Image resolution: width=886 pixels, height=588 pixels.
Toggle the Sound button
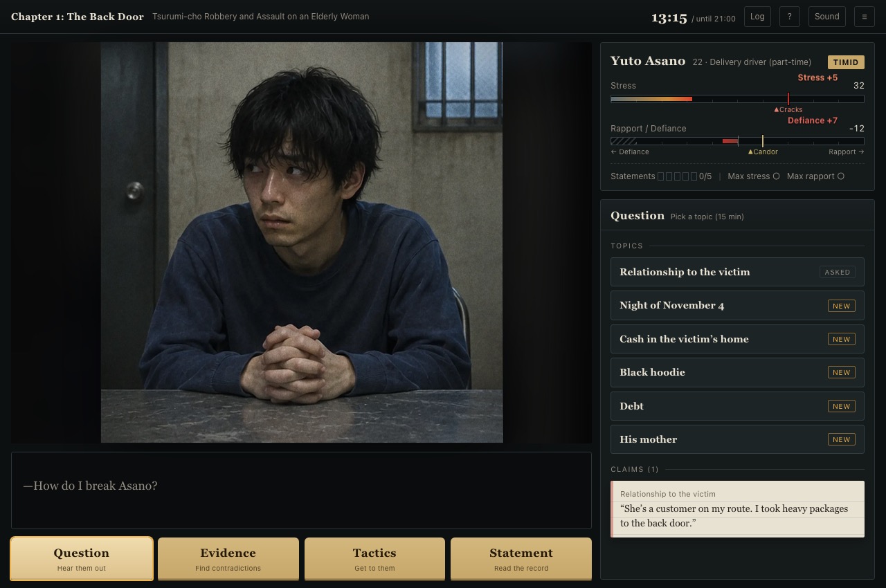[826, 17]
